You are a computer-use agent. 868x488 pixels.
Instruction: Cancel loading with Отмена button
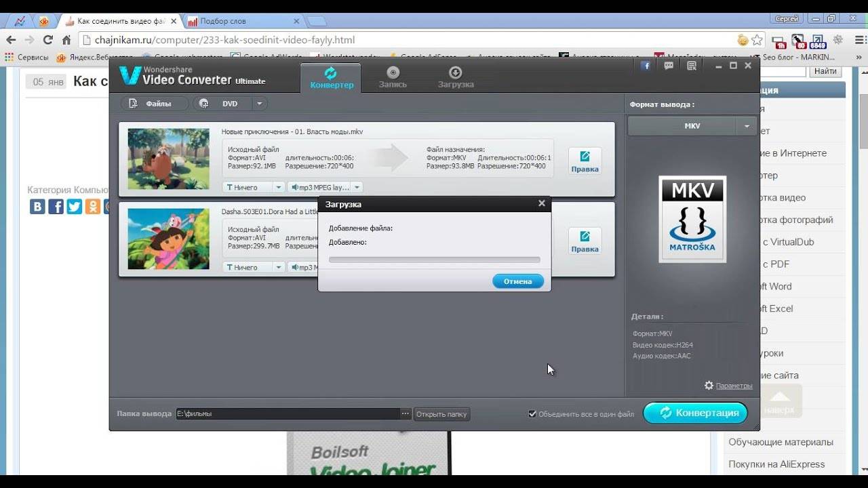[x=518, y=281]
